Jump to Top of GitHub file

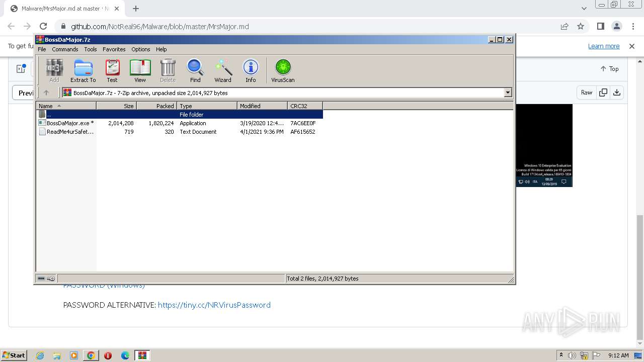609,69
